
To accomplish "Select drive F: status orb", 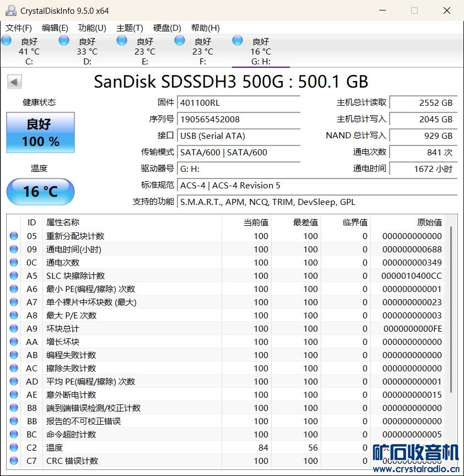I will tap(180, 40).
